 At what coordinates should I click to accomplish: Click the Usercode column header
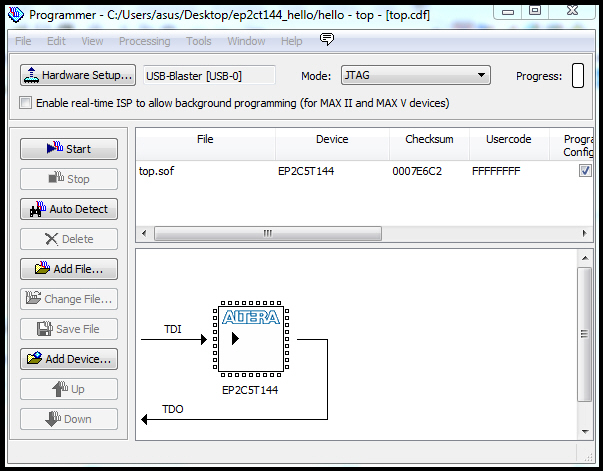[x=509, y=144]
